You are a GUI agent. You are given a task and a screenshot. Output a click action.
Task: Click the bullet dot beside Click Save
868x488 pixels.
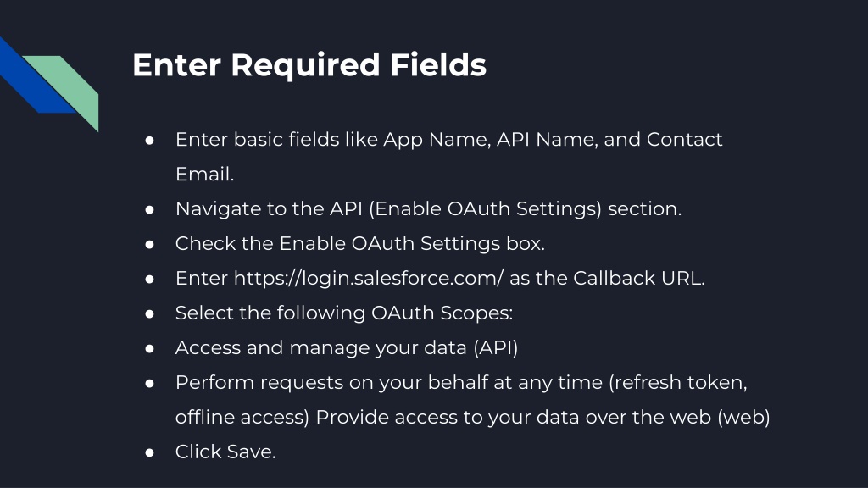(x=149, y=452)
